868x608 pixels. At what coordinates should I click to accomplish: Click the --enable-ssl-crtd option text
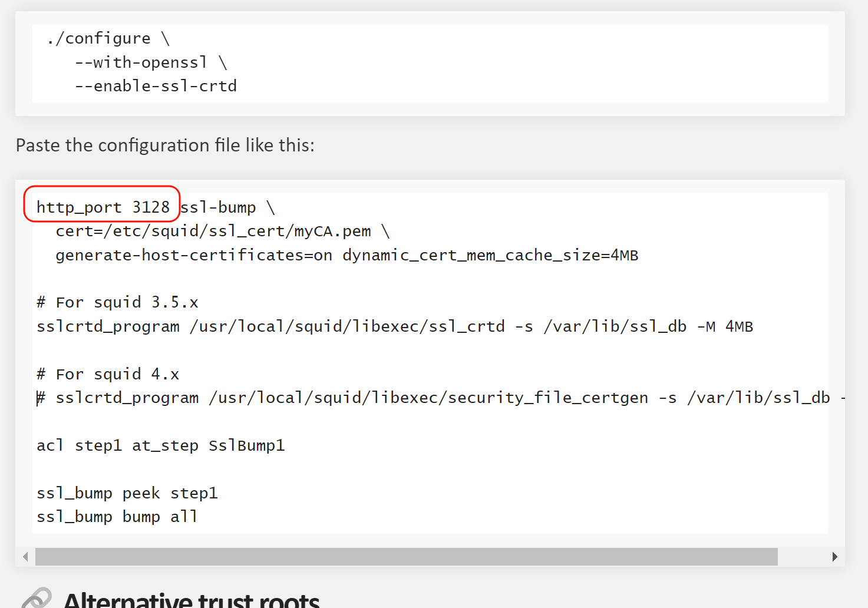156,86
